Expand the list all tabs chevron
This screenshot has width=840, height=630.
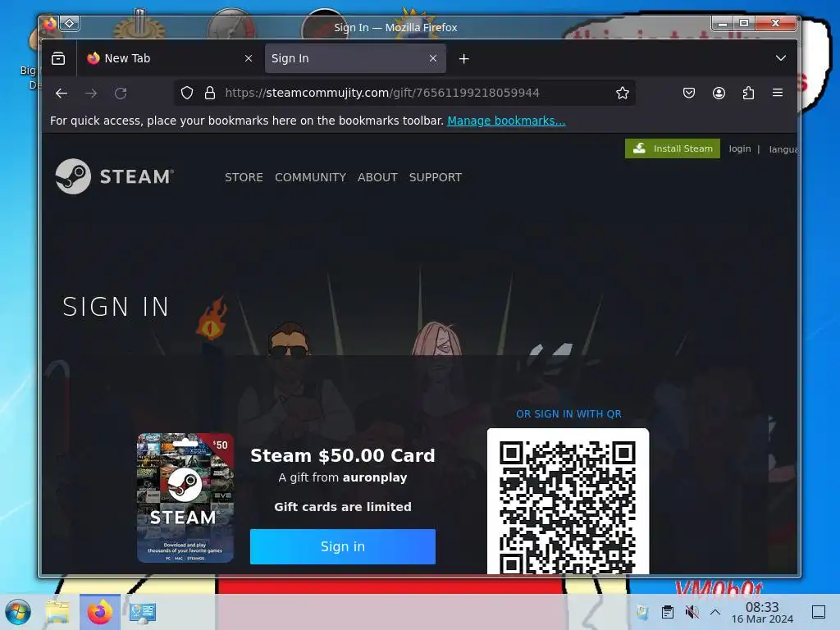pyautogui.click(x=781, y=58)
